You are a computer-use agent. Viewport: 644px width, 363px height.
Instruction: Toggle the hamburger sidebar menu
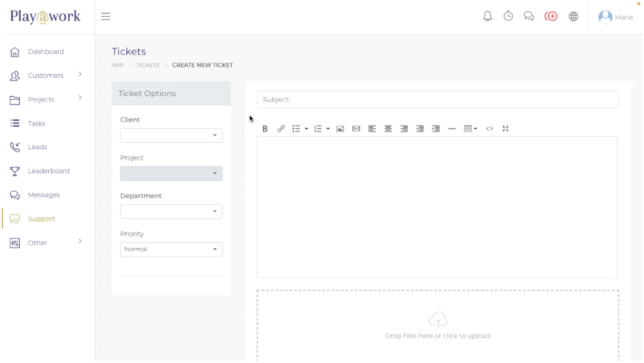[x=106, y=17]
